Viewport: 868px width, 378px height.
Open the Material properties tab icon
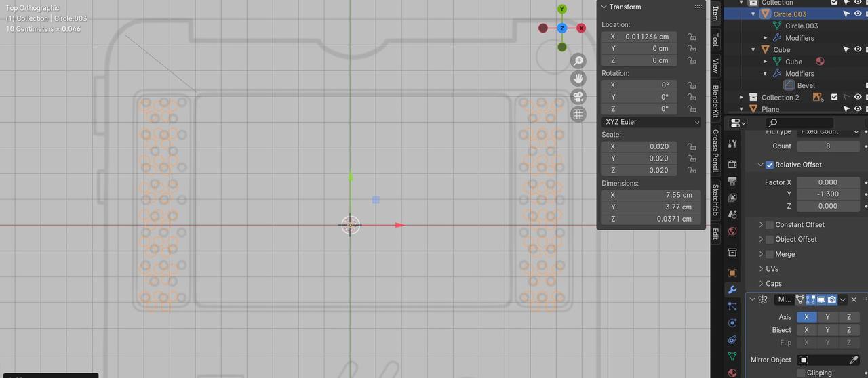click(x=732, y=373)
